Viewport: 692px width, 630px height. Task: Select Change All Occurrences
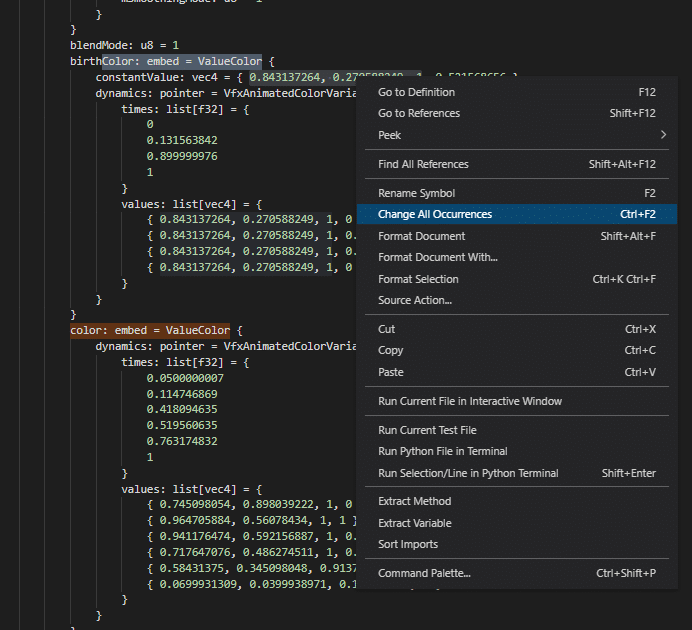(x=435, y=214)
